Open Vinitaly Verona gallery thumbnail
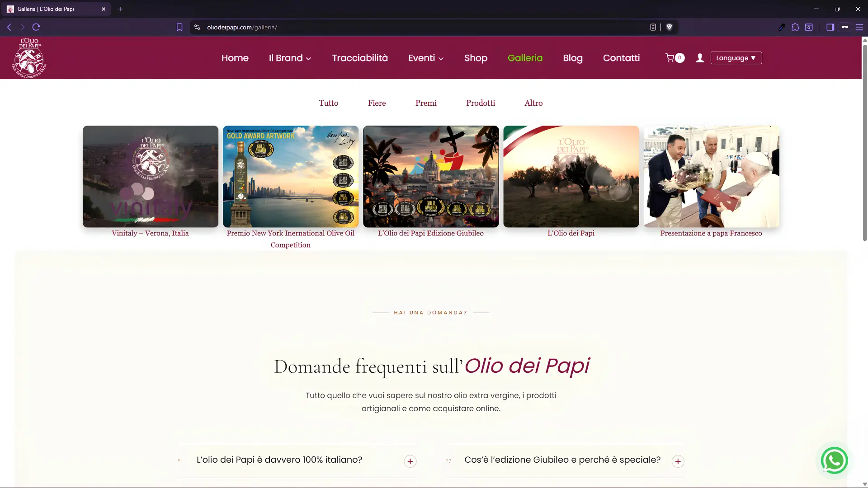The width and height of the screenshot is (868, 488). [x=151, y=176]
